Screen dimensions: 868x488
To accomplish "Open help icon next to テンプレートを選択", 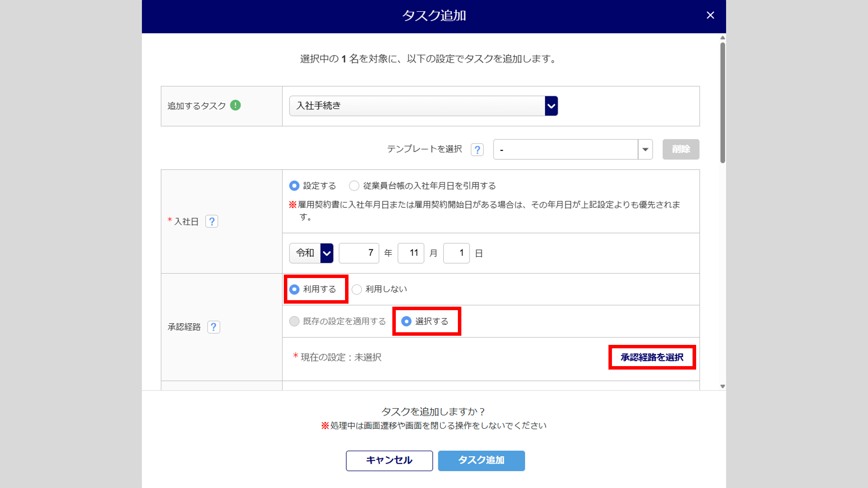I will tap(477, 150).
